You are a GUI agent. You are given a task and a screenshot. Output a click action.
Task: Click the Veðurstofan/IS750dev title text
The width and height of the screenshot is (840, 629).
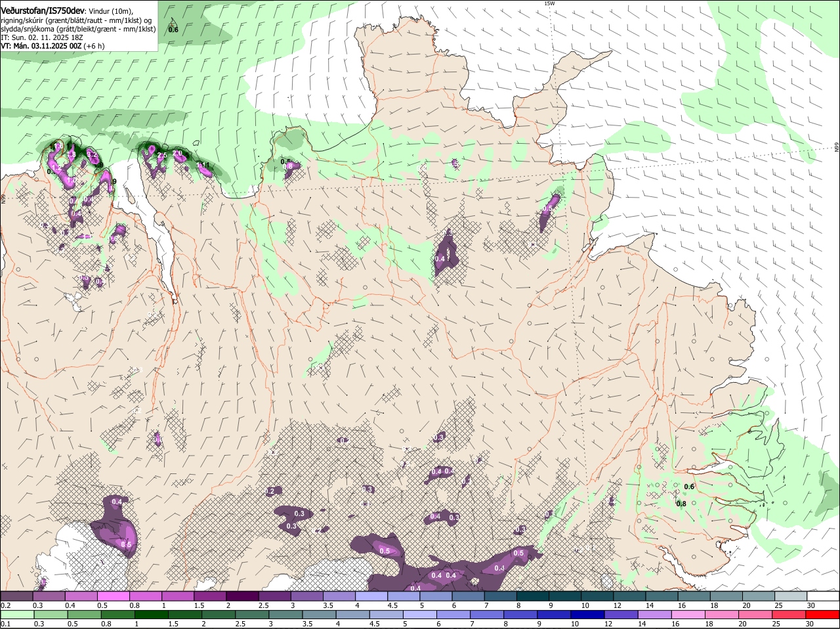point(42,11)
